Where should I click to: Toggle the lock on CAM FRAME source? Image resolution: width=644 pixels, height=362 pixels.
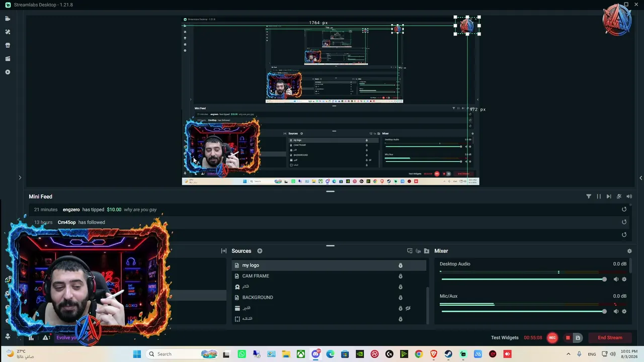400,276
